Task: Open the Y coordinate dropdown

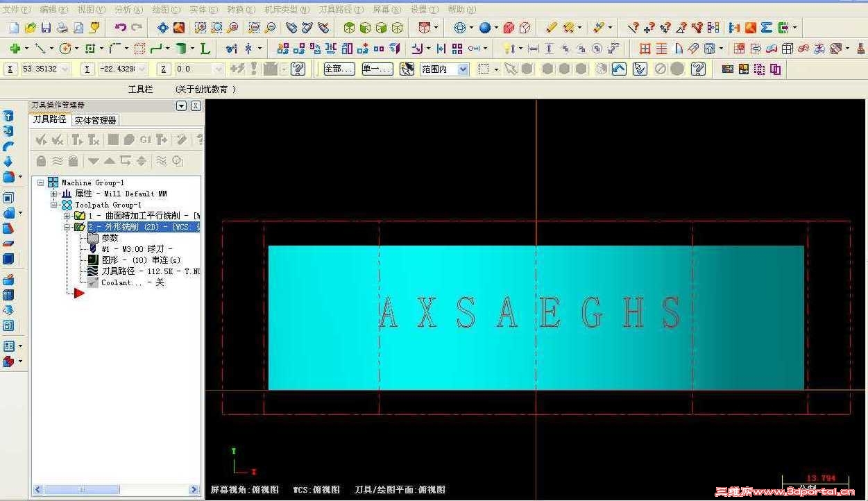Action: 142,69
